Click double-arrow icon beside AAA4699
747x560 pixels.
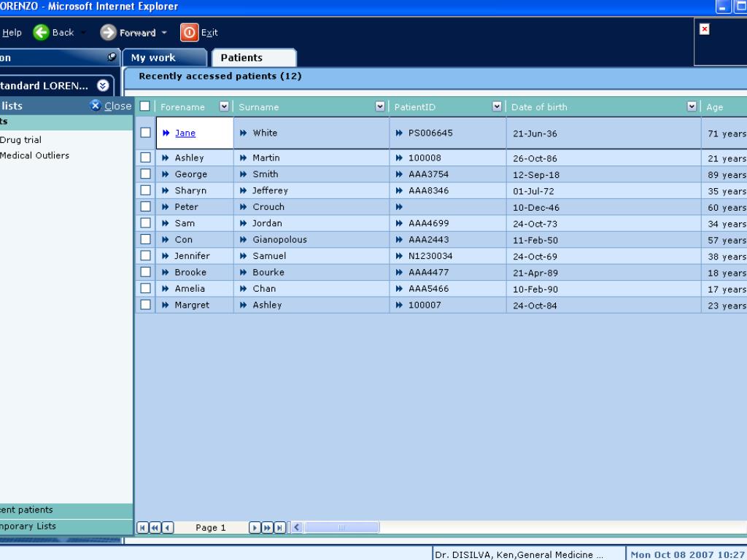[x=399, y=223]
